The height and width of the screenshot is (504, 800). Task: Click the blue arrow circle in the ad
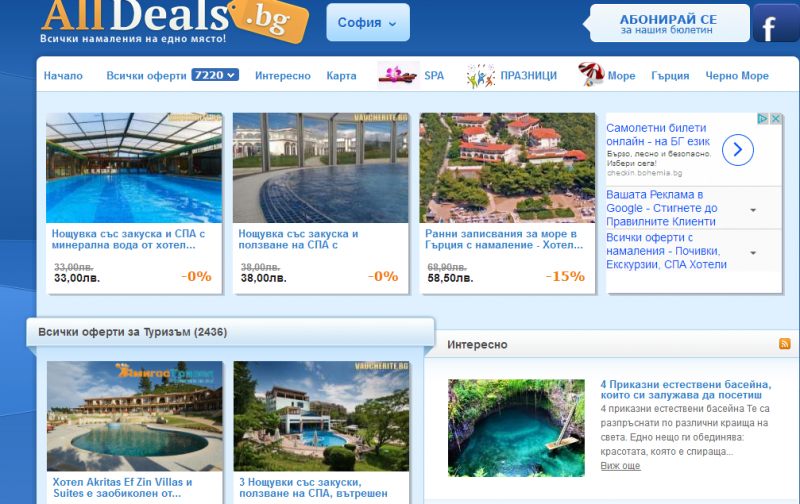click(738, 150)
